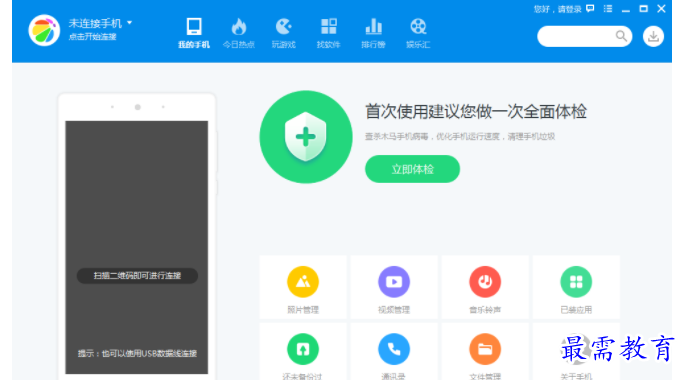Viewport: 683px width, 380px height.
Task: Click 点击开始连接 text
Action: click(x=92, y=37)
